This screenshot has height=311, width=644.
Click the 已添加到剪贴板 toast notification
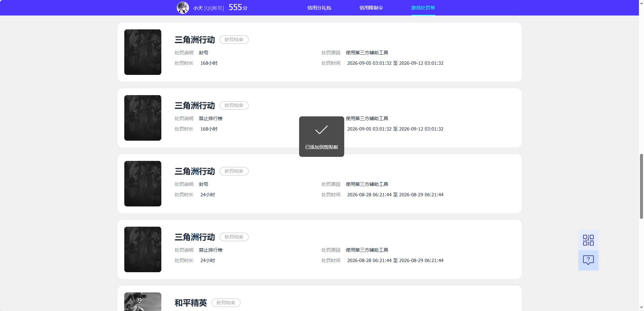tap(322, 137)
